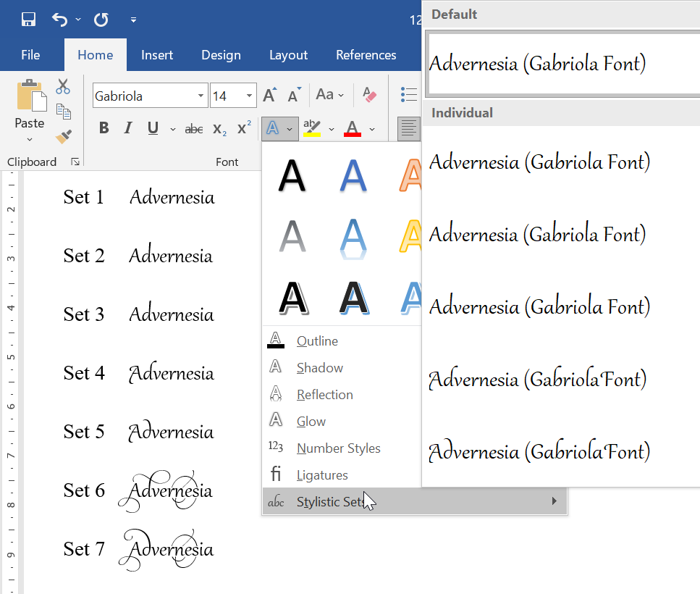
Task: Toggle italic formatting
Action: point(127,128)
